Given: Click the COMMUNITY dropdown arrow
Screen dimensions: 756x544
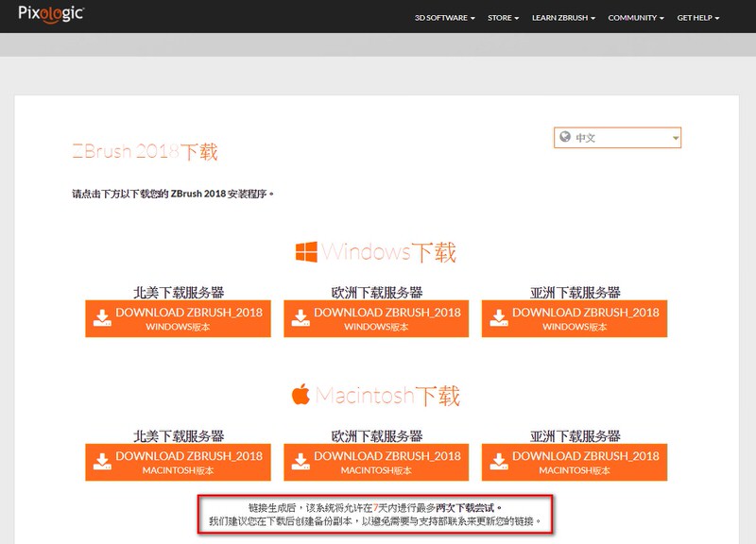Looking at the screenshot, I should (x=661, y=18).
